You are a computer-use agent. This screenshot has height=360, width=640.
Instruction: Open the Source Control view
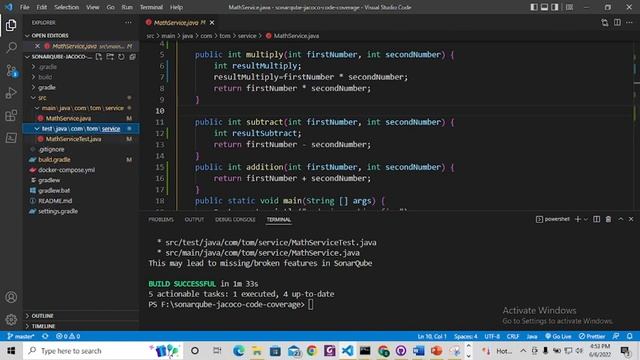point(11,70)
